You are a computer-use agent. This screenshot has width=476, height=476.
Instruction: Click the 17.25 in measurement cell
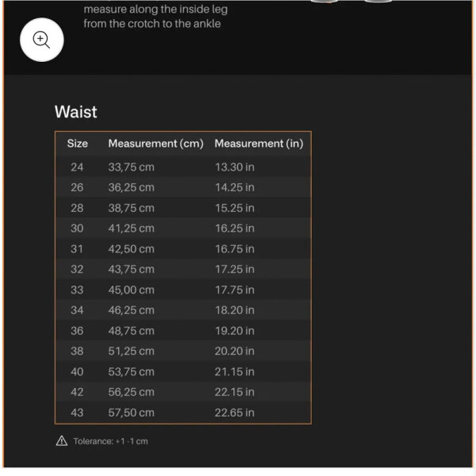click(234, 270)
